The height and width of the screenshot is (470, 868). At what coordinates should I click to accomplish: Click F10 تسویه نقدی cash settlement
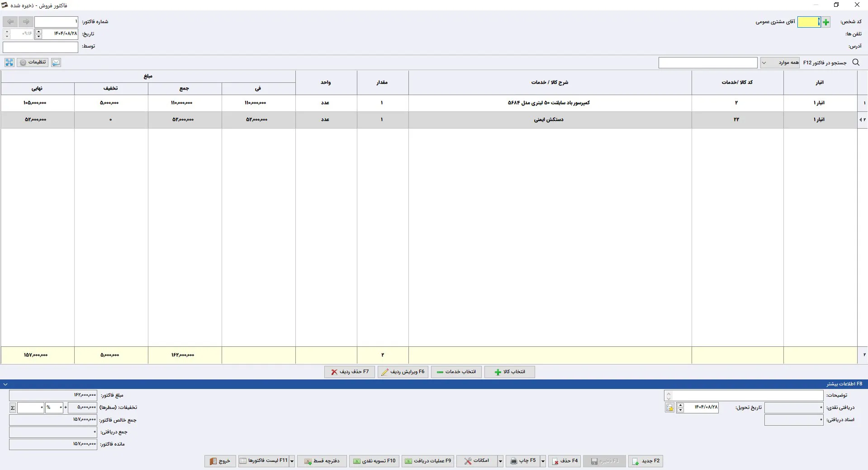[375, 461]
